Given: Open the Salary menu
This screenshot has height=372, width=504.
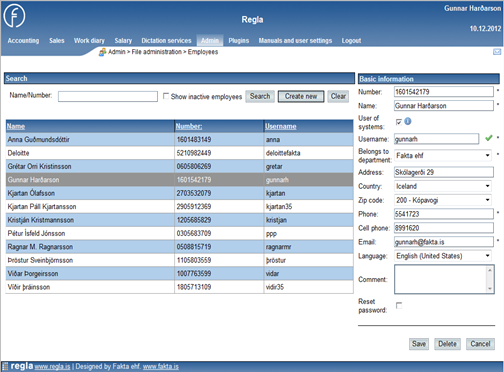Looking at the screenshot, I should (x=123, y=41).
